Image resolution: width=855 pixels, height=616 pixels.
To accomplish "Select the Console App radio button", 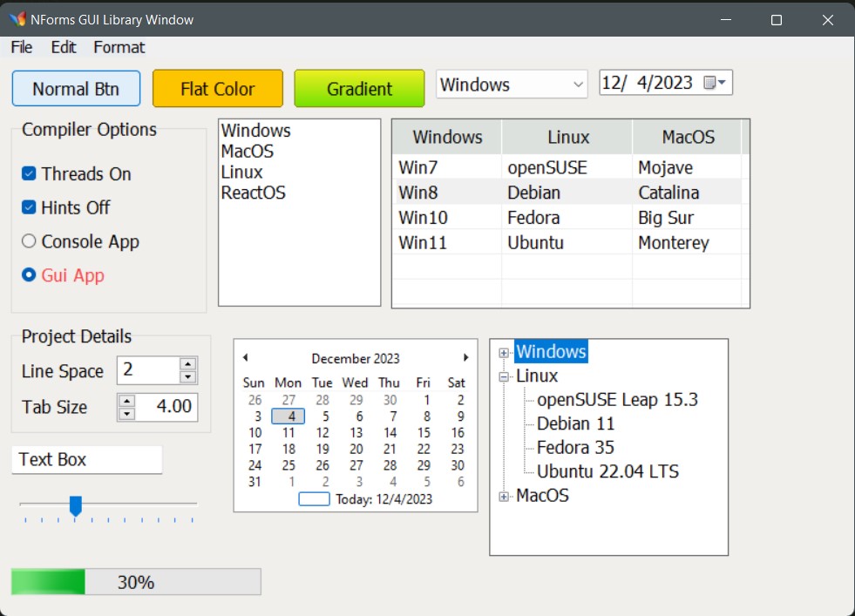I will 29,241.
